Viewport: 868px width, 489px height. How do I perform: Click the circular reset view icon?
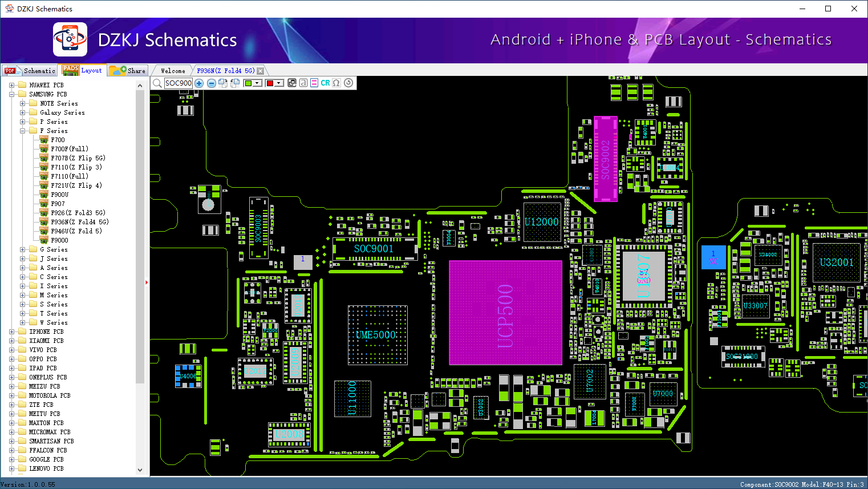[348, 83]
